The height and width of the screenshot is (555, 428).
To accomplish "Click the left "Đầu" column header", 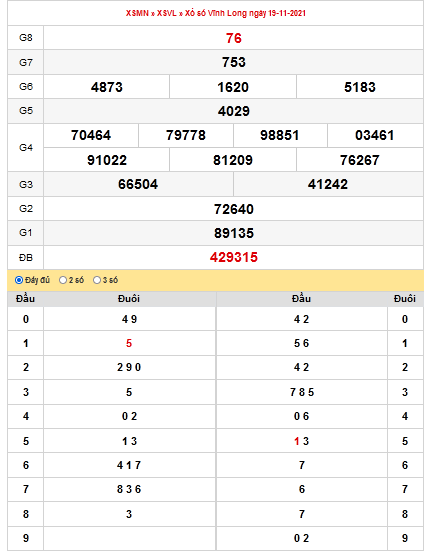I will (x=25, y=299).
